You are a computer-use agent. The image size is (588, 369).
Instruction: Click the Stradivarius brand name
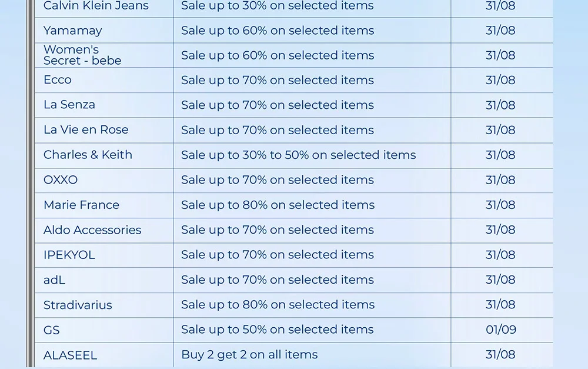click(x=78, y=305)
